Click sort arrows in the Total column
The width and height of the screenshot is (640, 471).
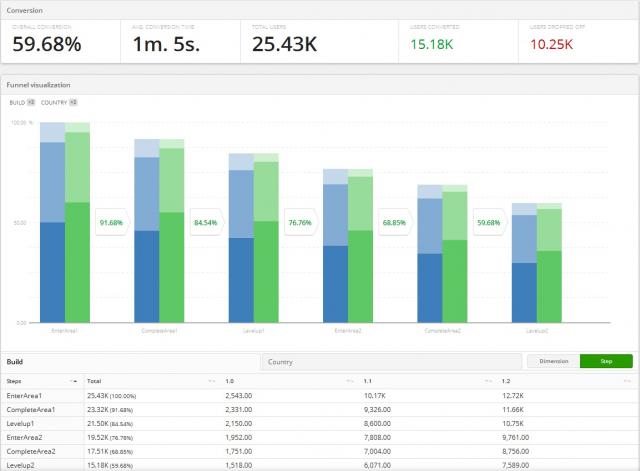coord(211,381)
